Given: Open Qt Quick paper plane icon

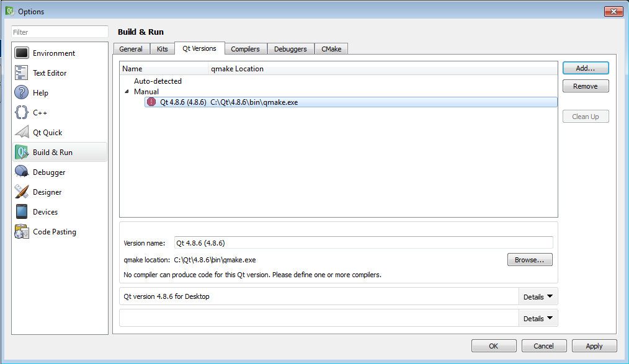Looking at the screenshot, I should [x=21, y=132].
